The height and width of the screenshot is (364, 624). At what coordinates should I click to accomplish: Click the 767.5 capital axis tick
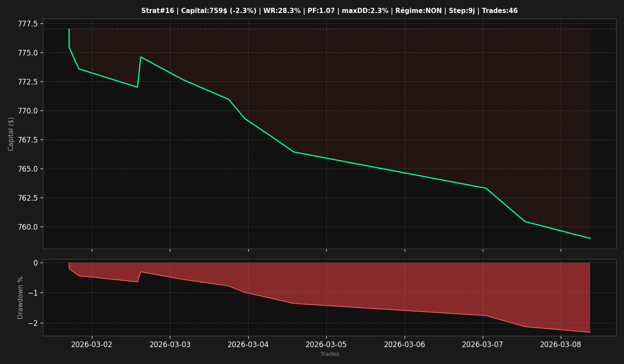point(28,140)
